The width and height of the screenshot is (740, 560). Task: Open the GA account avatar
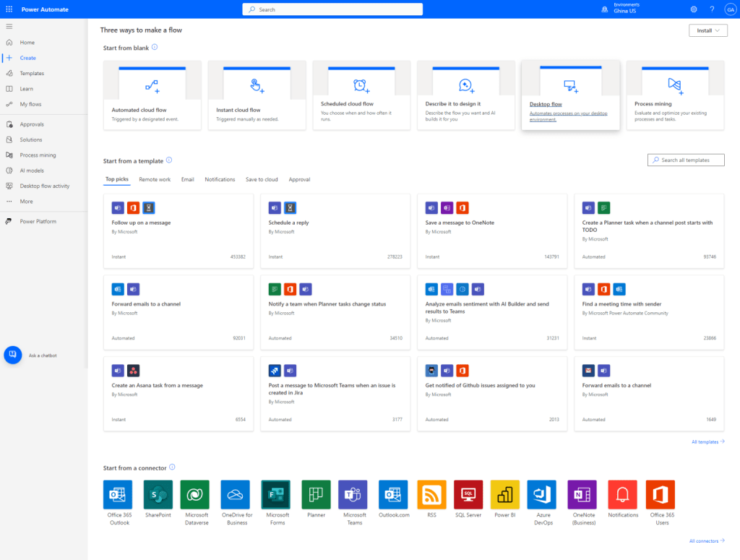point(730,9)
